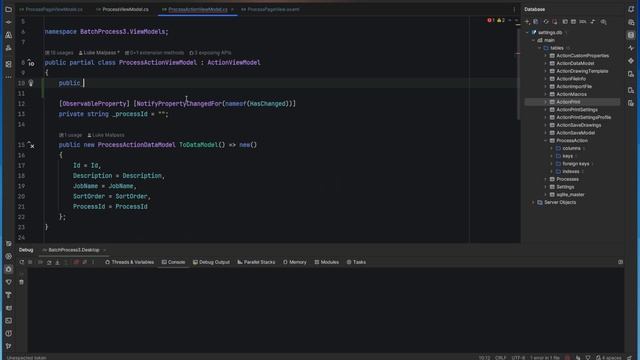Select the Database tool window icon on right strip
The width and height of the screenshot is (640, 360).
631,35
